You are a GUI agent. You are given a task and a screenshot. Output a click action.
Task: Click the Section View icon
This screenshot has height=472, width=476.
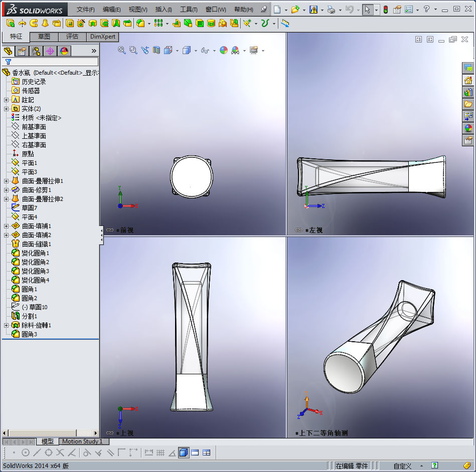point(156,50)
